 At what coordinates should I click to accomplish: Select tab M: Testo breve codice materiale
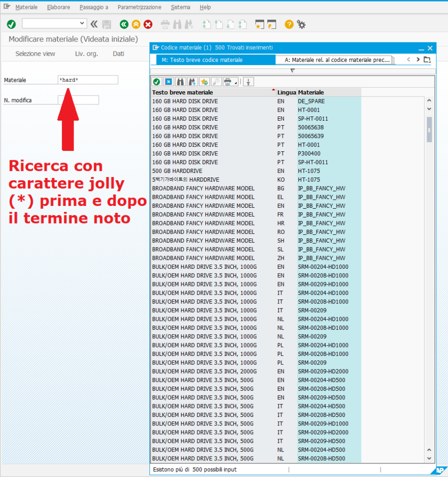216,60
